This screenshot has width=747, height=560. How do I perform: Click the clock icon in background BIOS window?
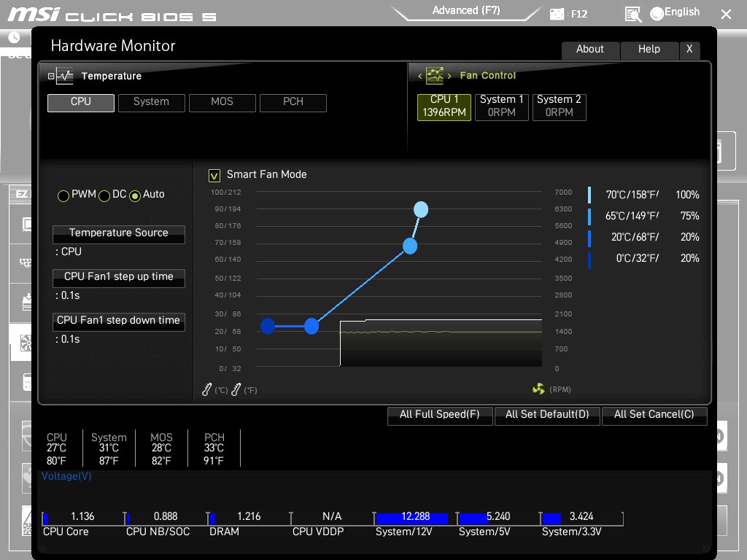pos(14,37)
